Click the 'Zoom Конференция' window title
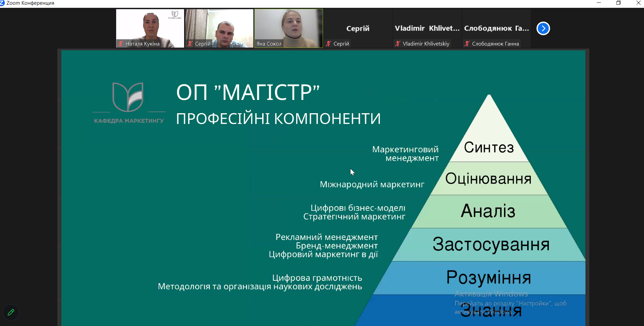Screen dimensions: 644x326 click(30, 3)
